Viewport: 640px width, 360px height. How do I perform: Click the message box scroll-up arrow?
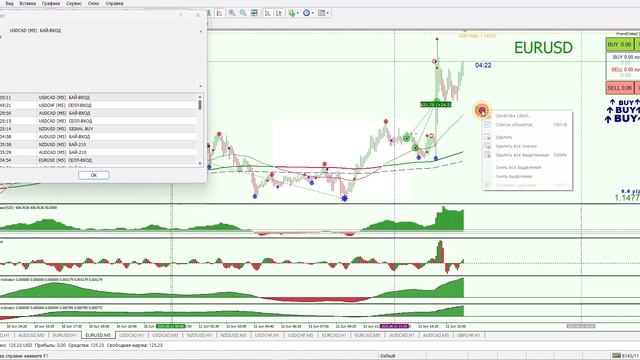point(200,31)
